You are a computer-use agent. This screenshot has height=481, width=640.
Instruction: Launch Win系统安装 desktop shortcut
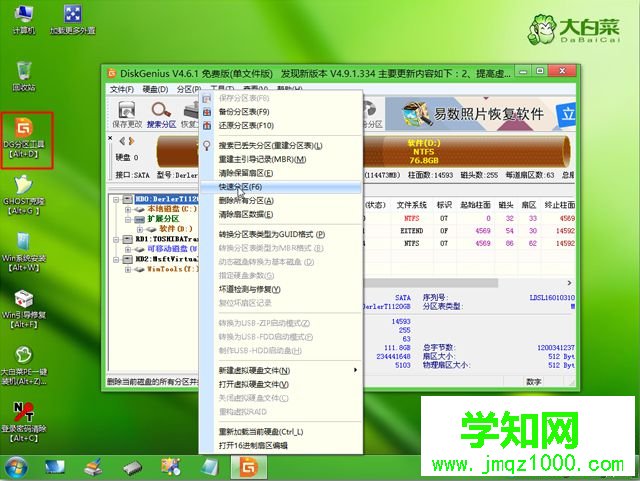click(24, 252)
